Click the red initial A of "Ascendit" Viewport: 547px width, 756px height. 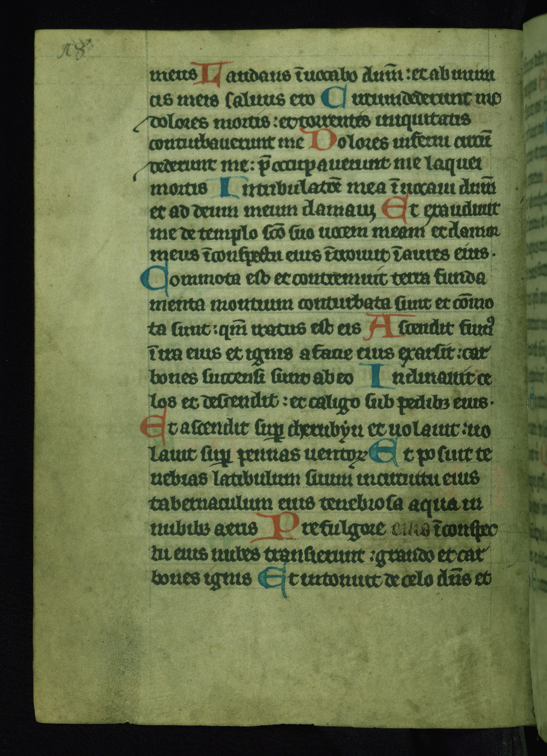pos(383,327)
